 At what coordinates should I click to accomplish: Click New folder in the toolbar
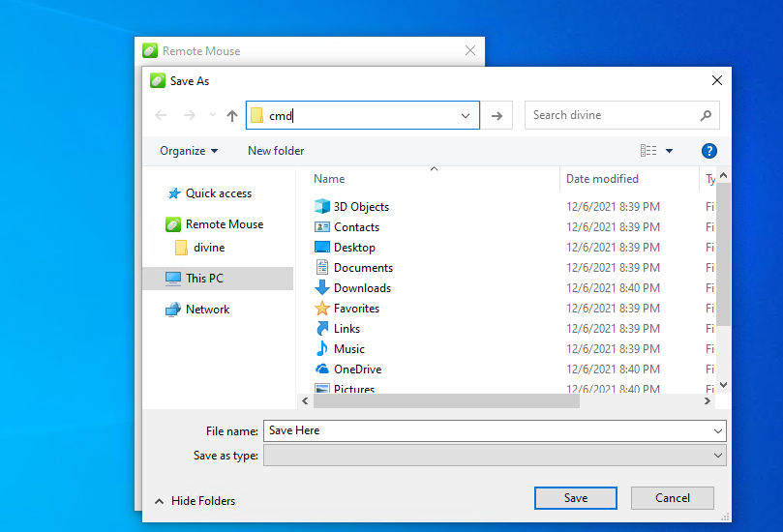[276, 151]
